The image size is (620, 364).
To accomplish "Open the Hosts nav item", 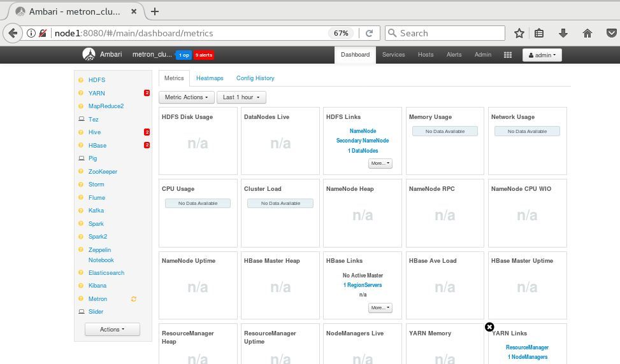I will 426,55.
